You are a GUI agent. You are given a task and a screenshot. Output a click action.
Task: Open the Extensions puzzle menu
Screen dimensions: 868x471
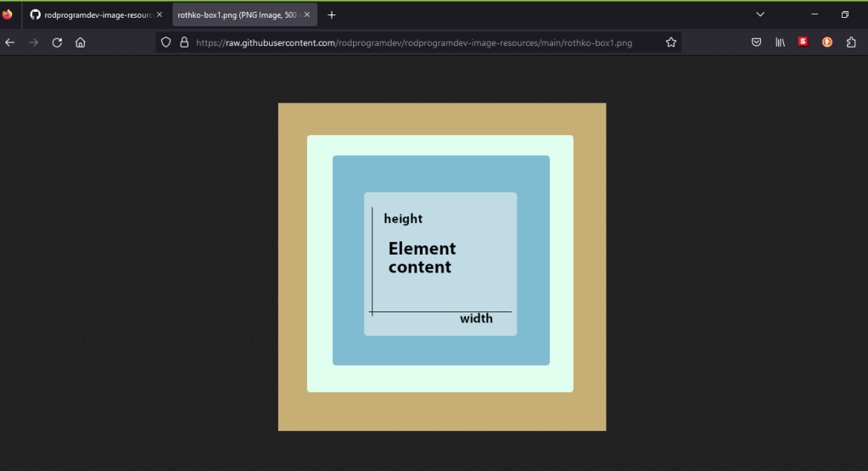[851, 42]
